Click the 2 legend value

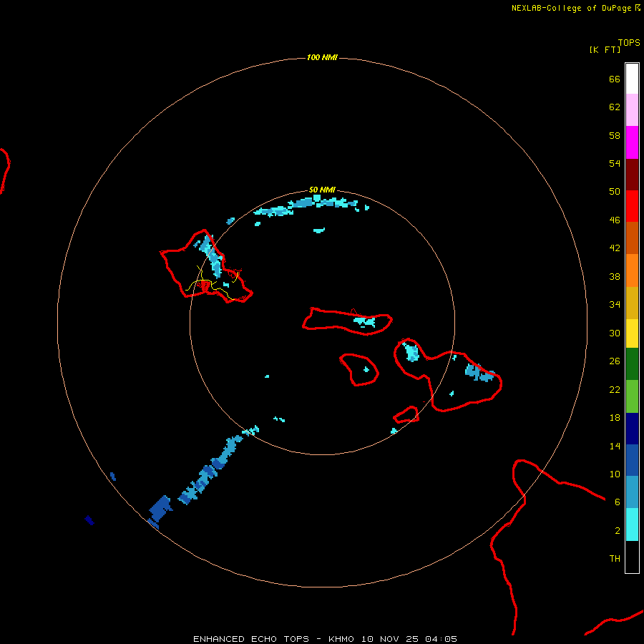pos(618,531)
